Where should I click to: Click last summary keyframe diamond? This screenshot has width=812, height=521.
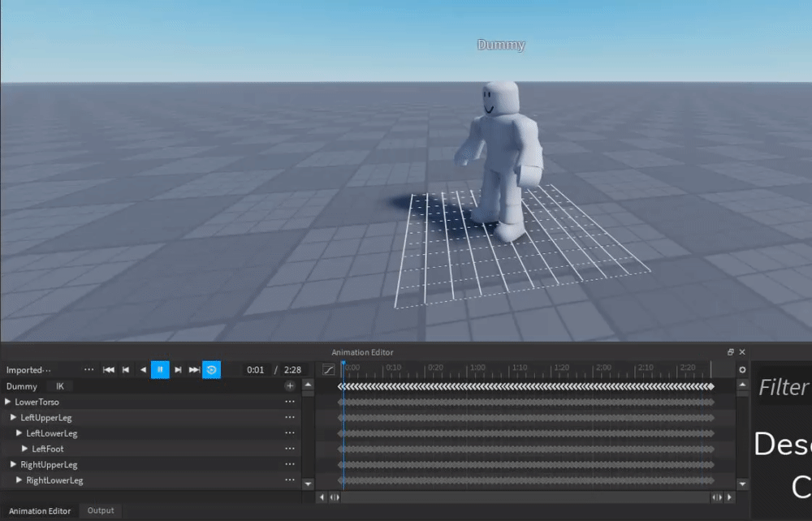[711, 386]
